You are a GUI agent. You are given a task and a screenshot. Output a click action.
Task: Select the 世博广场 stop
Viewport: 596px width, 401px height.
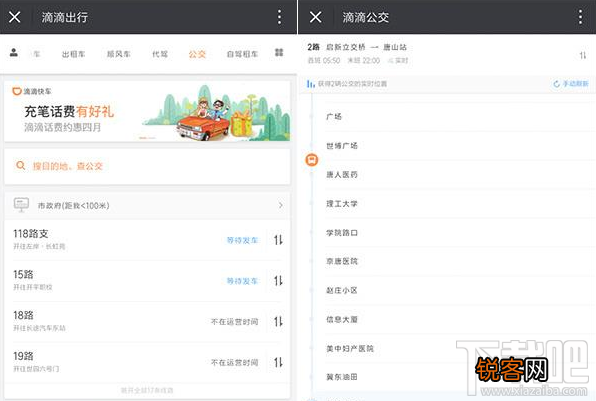[x=342, y=146]
